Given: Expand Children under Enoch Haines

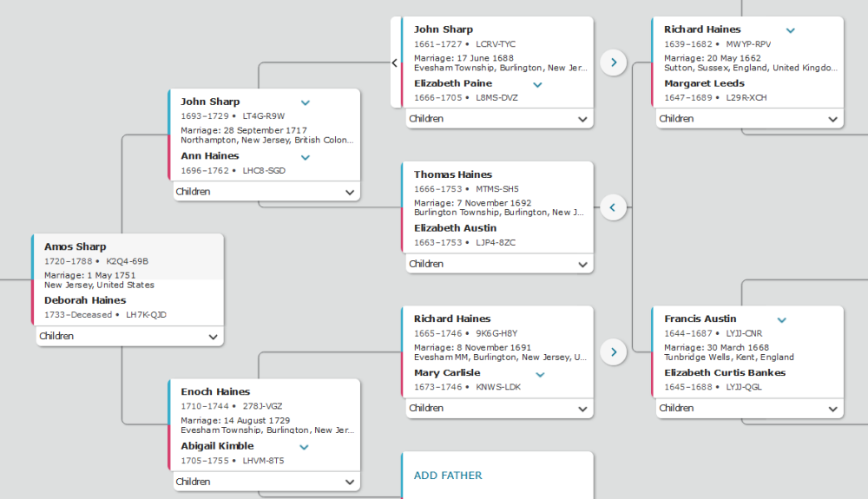Looking at the screenshot, I should click(266, 482).
